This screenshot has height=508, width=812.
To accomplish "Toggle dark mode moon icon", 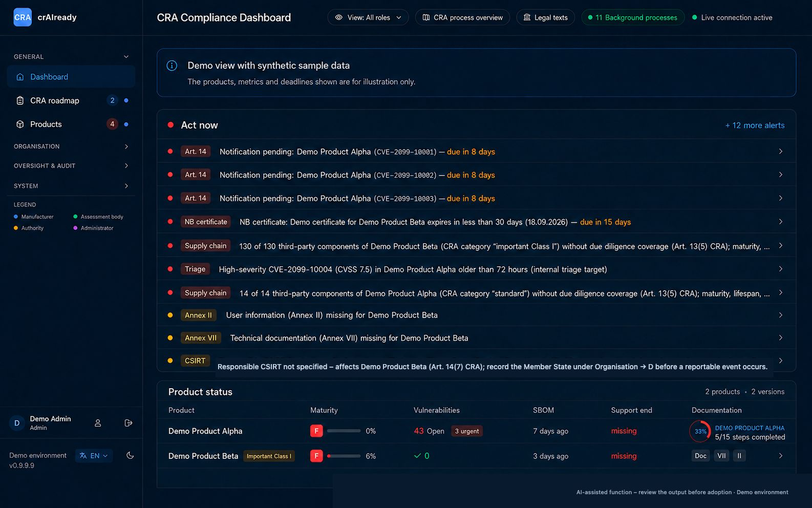I will (130, 455).
